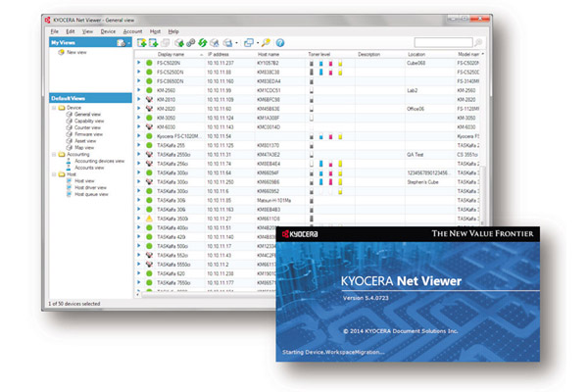The width and height of the screenshot is (588, 392).
Task: Select Counter view in the tree
Action: (x=87, y=127)
